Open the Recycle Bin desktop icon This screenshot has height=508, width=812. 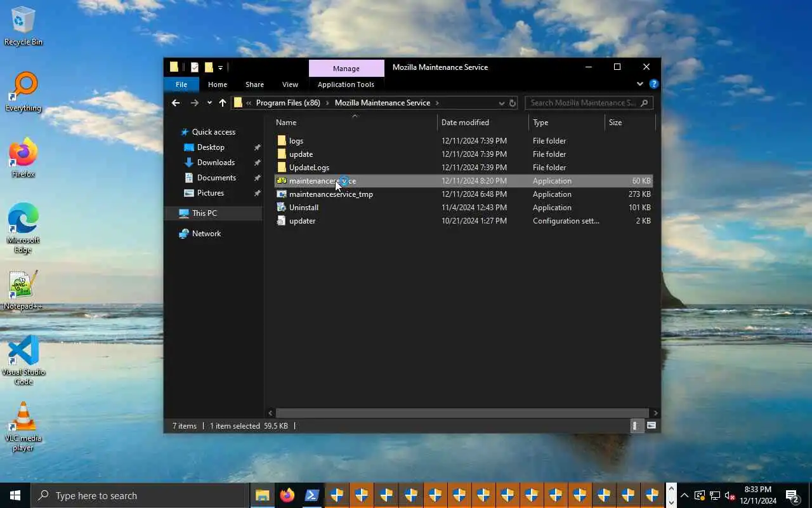click(x=23, y=27)
